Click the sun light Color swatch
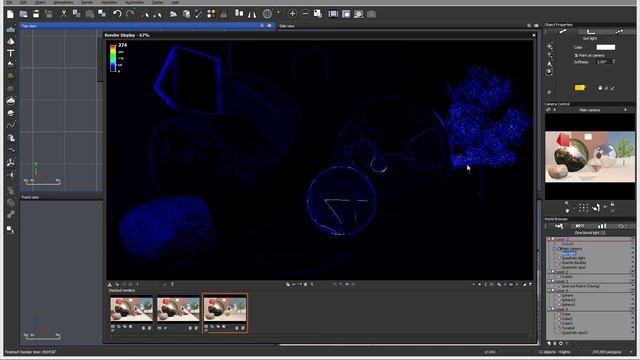The image size is (640, 360). 605,47
